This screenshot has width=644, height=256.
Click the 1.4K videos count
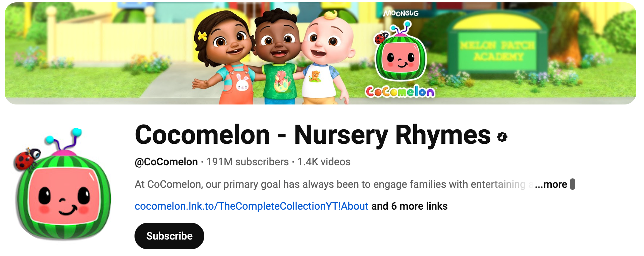pyautogui.click(x=324, y=162)
